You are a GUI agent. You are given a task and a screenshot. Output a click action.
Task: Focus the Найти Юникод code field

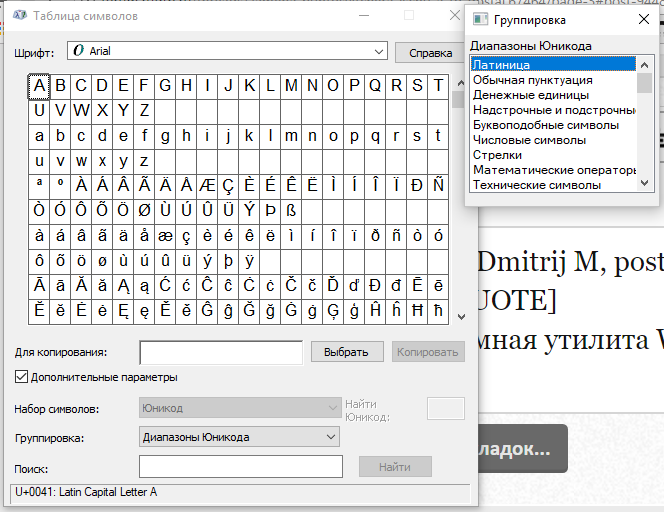point(446,409)
